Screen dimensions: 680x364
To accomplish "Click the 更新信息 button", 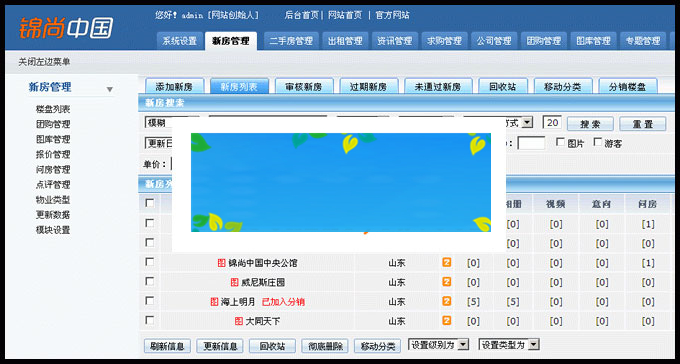I will pos(220,346).
